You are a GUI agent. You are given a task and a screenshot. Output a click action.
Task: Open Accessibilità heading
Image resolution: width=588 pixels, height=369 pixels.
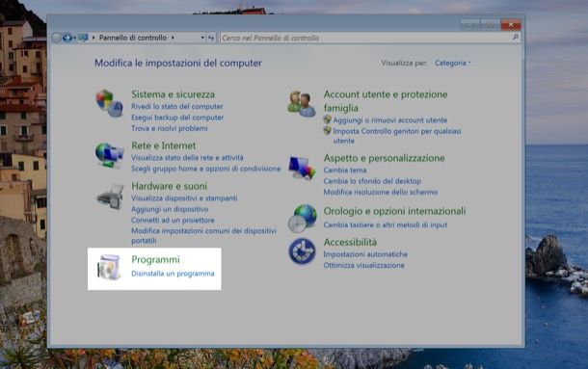pyautogui.click(x=350, y=242)
